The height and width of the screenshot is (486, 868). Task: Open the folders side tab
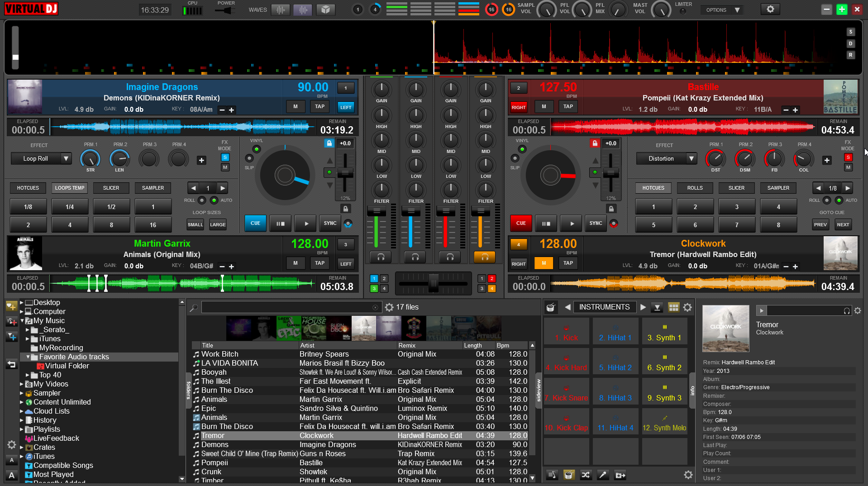point(189,390)
